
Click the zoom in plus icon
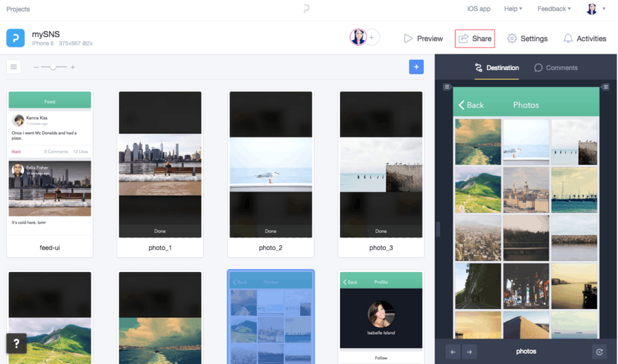[73, 67]
